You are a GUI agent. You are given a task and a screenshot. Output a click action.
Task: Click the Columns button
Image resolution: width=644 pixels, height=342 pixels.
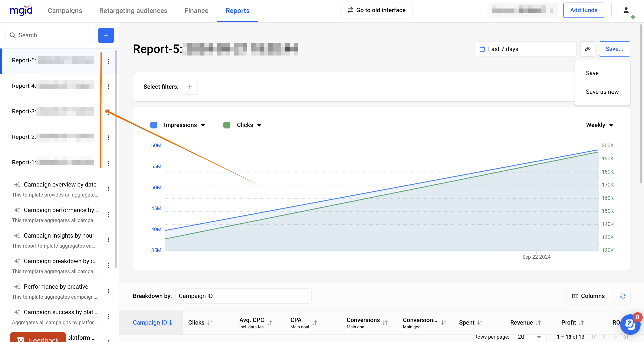588,296
